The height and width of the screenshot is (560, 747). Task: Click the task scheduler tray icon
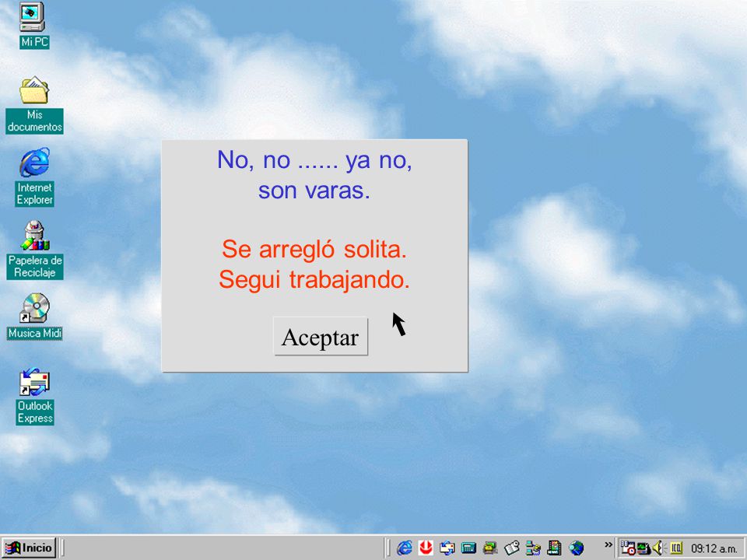[628, 548]
